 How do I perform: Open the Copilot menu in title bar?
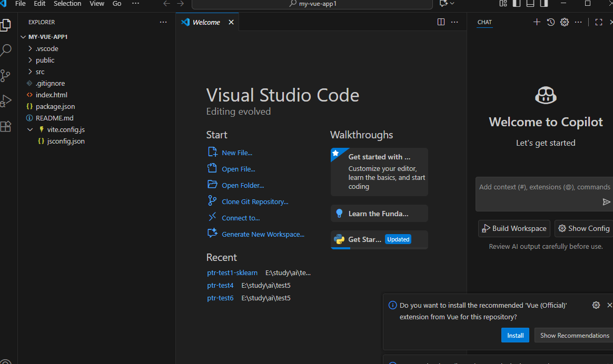(x=447, y=4)
